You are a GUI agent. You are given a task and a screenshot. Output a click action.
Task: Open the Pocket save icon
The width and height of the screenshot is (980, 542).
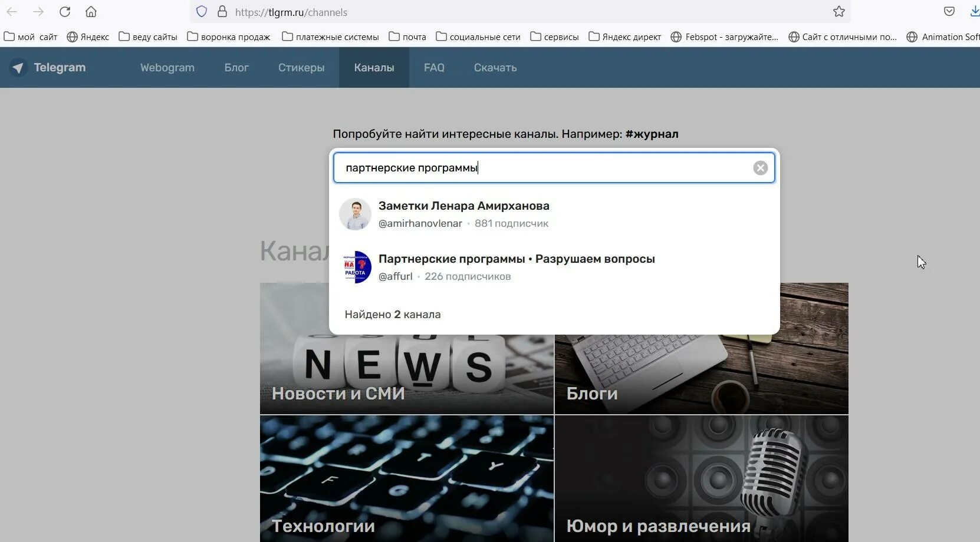(949, 12)
